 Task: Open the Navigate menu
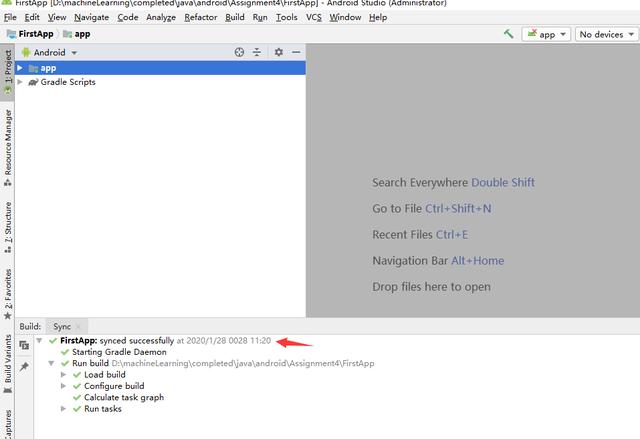coord(91,18)
